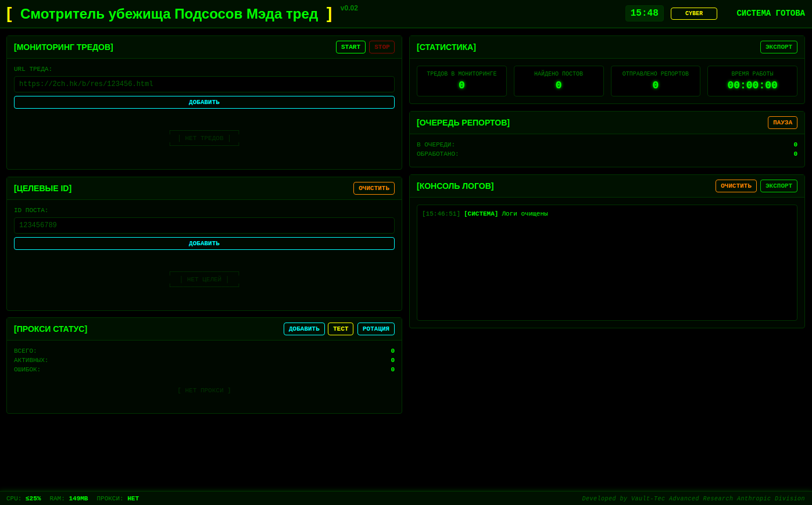Screen dimensions: 812x505
Task: Pause the report queue with ПАУЗА
Action: coord(782,123)
